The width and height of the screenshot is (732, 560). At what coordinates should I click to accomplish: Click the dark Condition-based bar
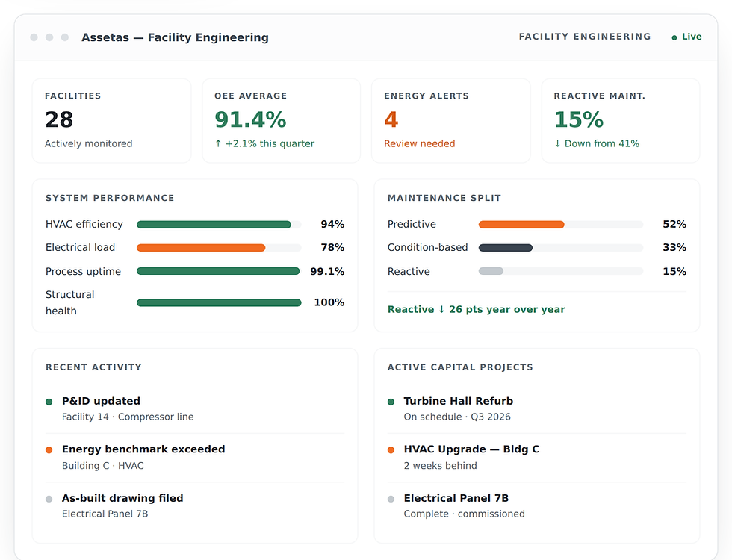pos(506,248)
